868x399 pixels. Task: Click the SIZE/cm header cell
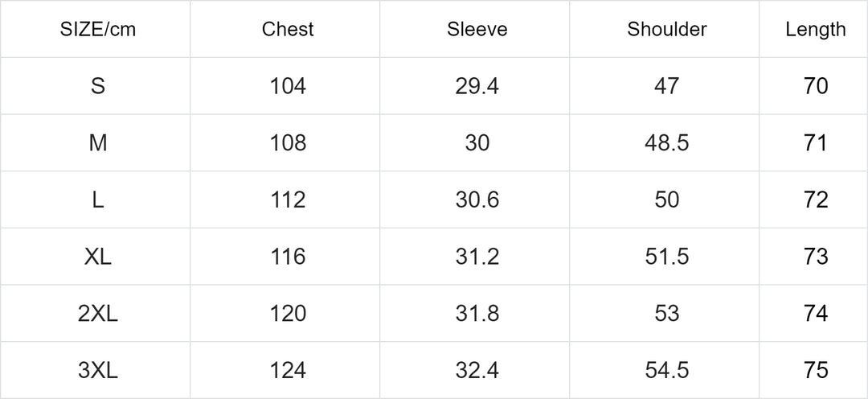pyautogui.click(x=97, y=30)
